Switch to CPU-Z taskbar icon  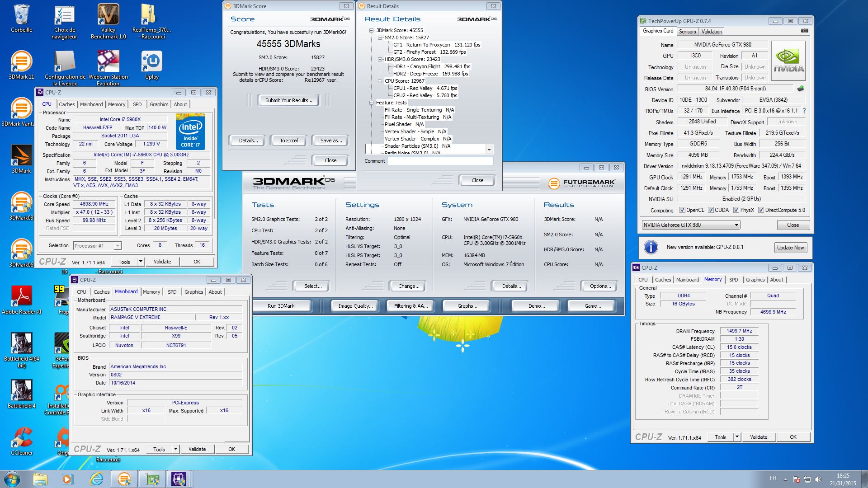(x=179, y=479)
